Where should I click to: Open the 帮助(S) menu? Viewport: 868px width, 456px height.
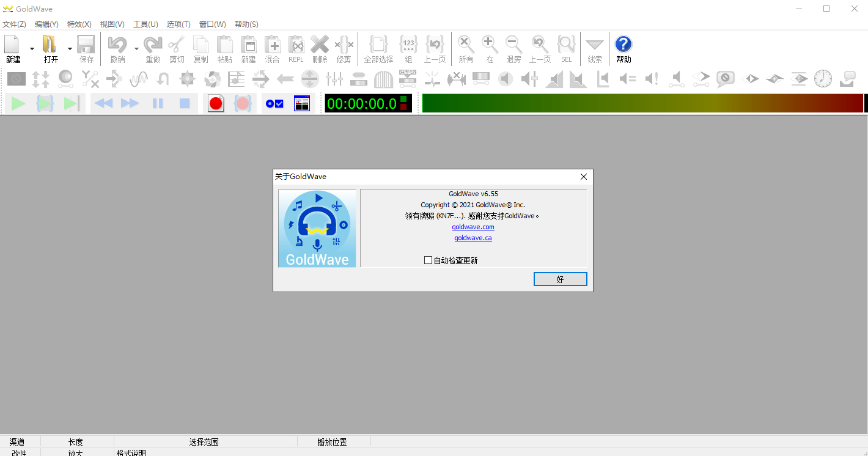246,24
